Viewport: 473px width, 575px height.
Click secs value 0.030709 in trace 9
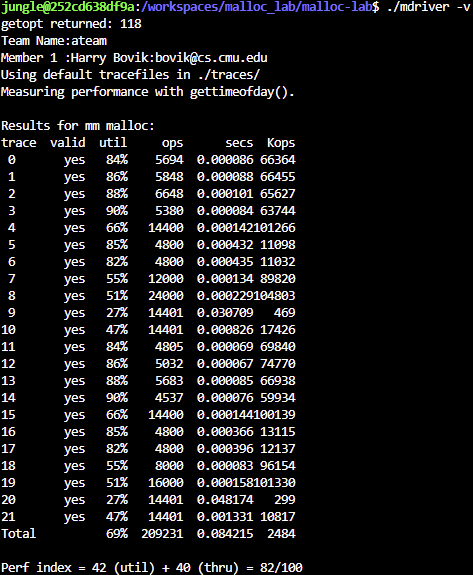[x=225, y=313]
